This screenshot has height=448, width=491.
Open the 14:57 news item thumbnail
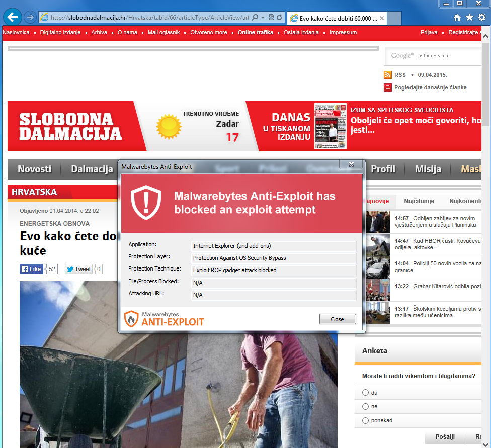click(378, 222)
